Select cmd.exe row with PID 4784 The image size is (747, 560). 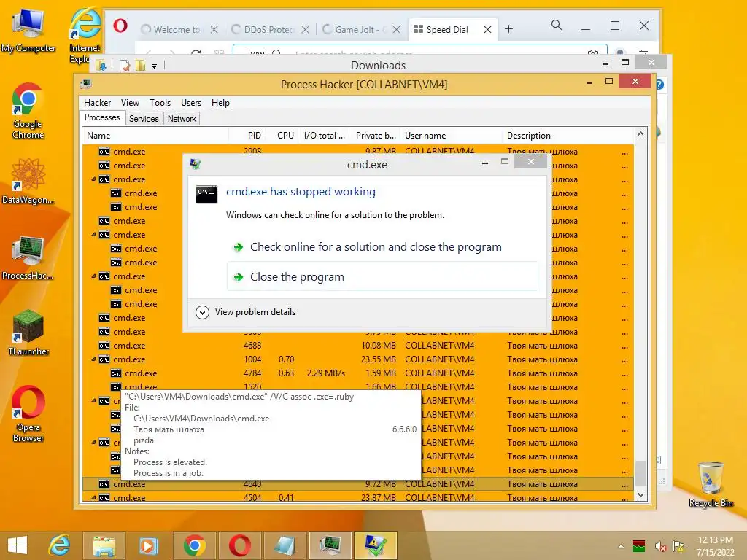pos(357,373)
